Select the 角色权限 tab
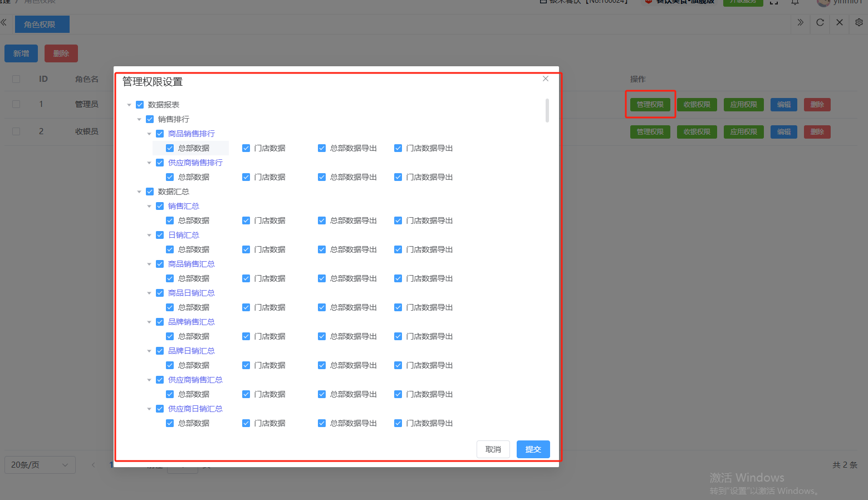Image resolution: width=868 pixels, height=500 pixels. [x=40, y=24]
